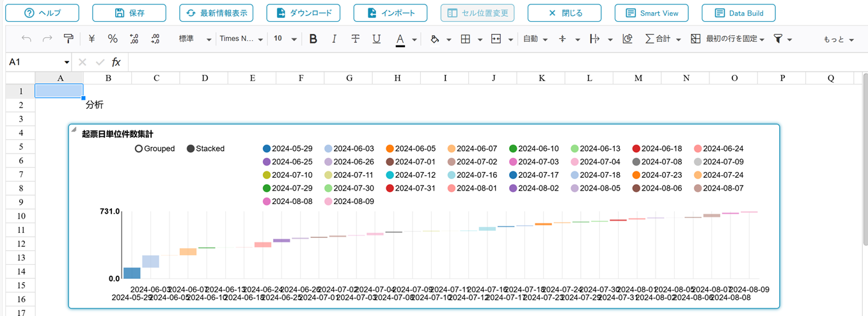Viewport: 868px width, 316px height.
Task: Apply yen currency format
Action: pyautogui.click(x=91, y=39)
